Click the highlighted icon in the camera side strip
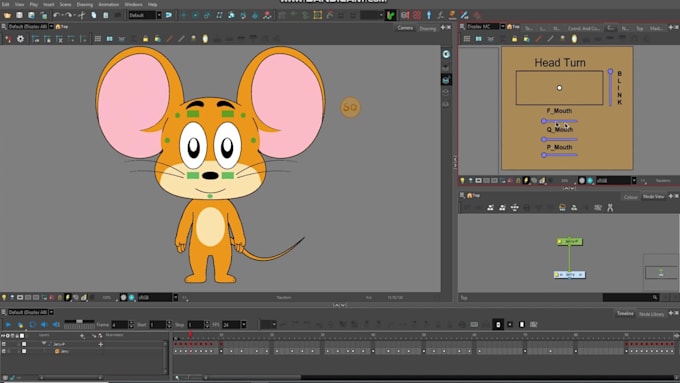The width and height of the screenshot is (680, 383). tap(446, 79)
